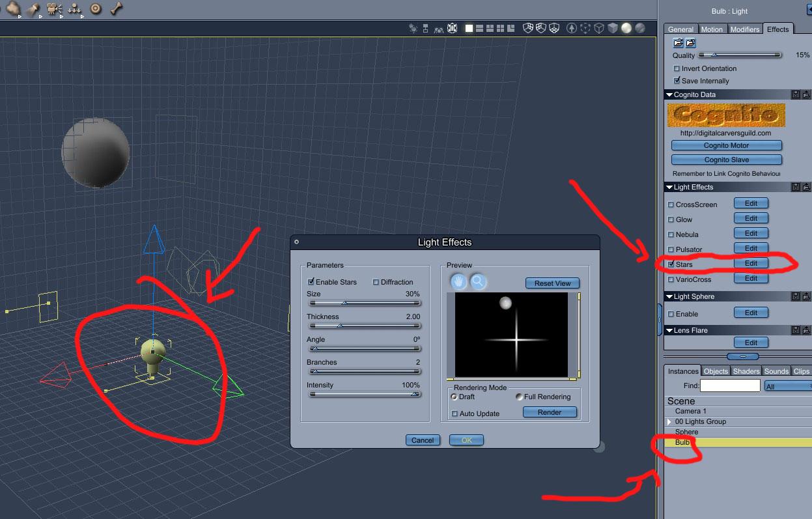This screenshot has height=519, width=812.
Task: Click the Render button
Action: coord(550,412)
